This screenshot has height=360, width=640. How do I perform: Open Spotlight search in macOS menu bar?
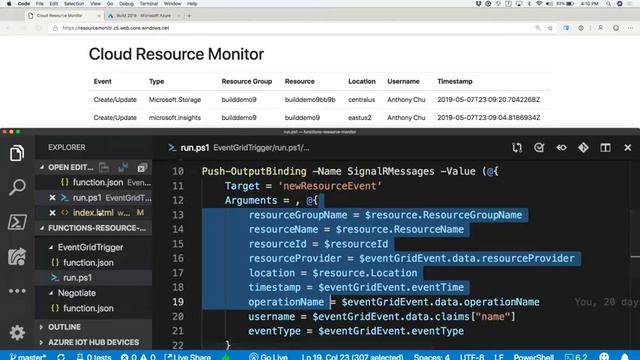tap(608, 4)
